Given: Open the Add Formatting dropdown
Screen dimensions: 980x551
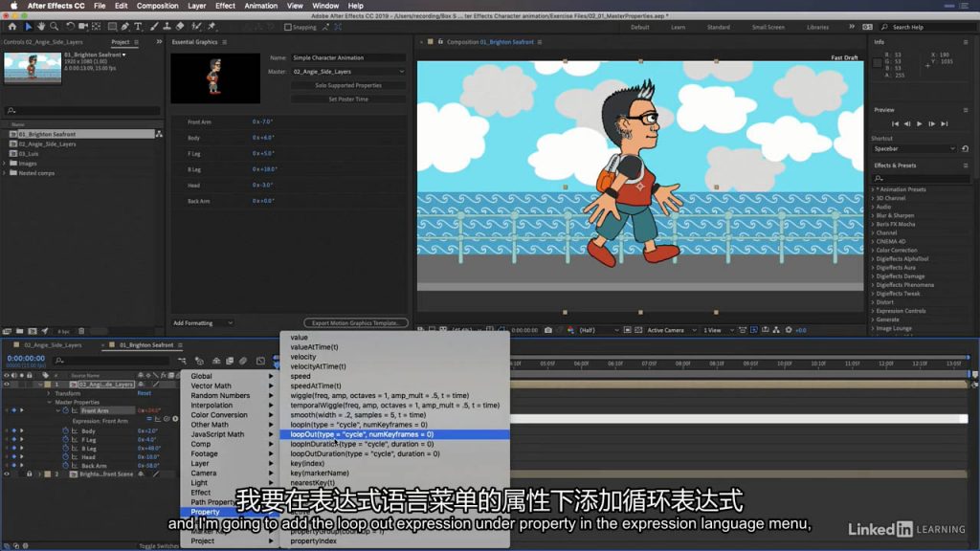Looking at the screenshot, I should click(203, 323).
